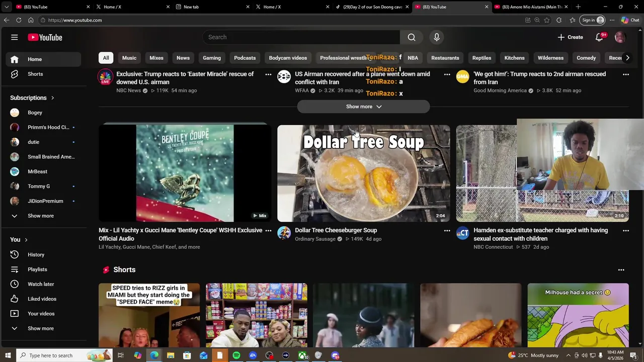Open the Dollar Tree Soup thumbnail
Screen dimensions: 644x362
tap(363, 173)
